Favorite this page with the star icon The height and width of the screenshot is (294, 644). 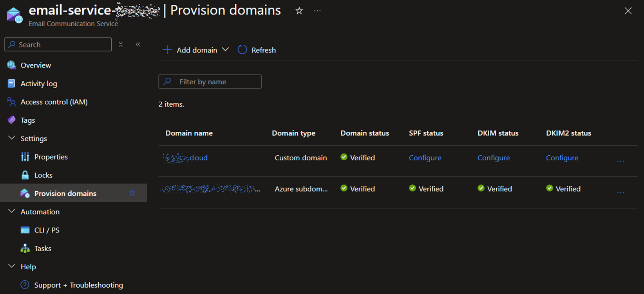[x=299, y=11]
